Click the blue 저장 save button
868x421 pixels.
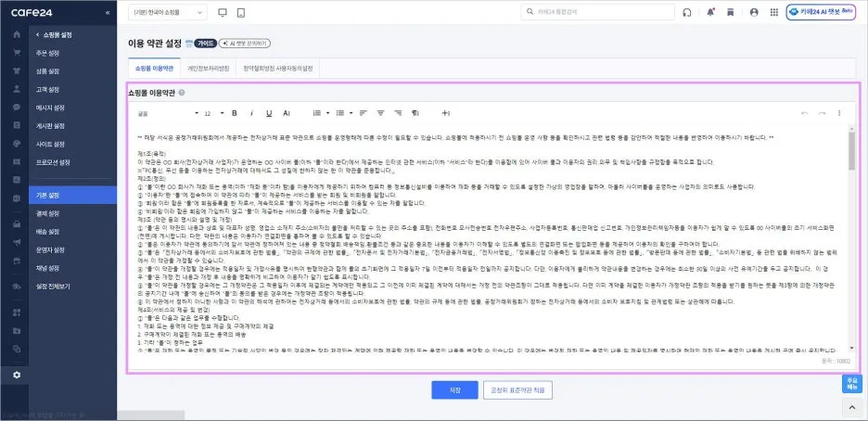click(x=454, y=390)
